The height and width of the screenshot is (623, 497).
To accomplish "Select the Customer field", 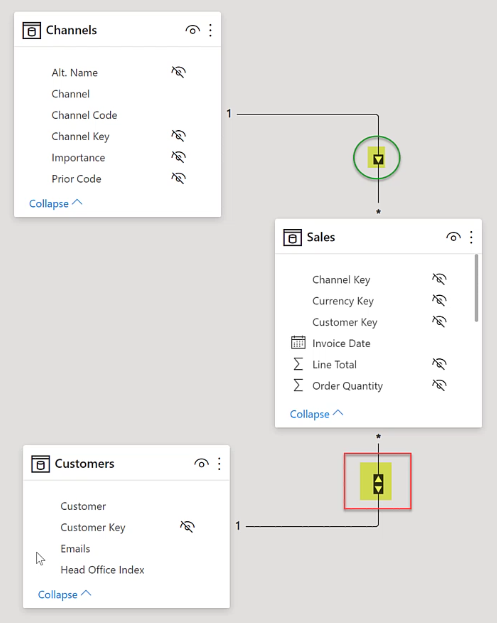I will [x=83, y=506].
